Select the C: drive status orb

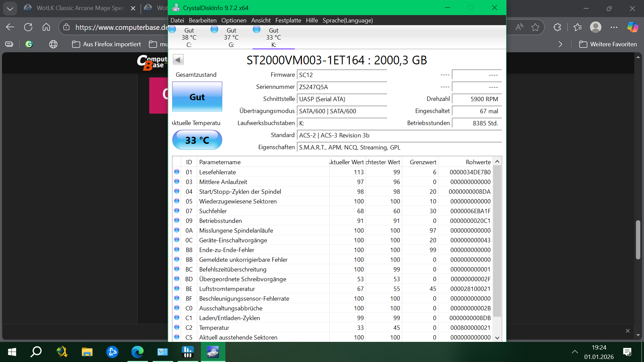tap(172, 30)
